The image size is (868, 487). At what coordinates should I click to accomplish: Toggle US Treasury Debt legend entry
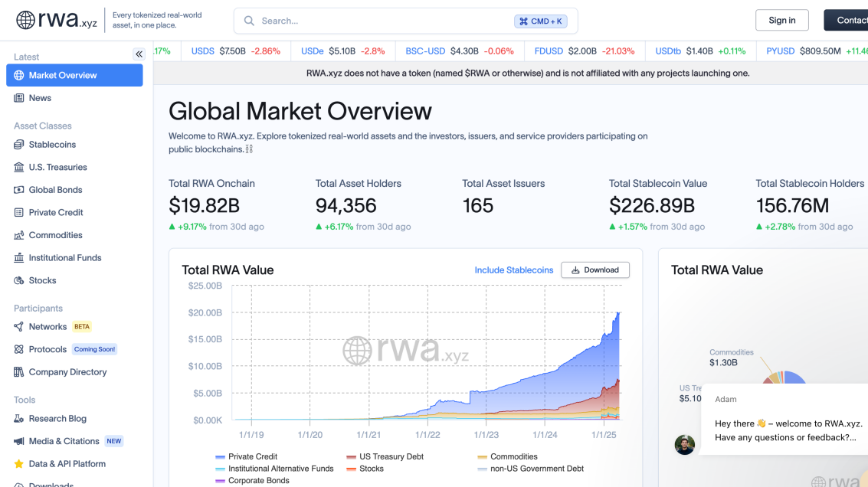click(x=391, y=456)
